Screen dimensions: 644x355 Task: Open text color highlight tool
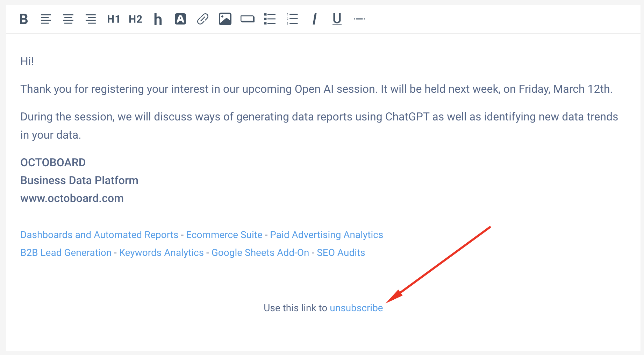(x=180, y=19)
